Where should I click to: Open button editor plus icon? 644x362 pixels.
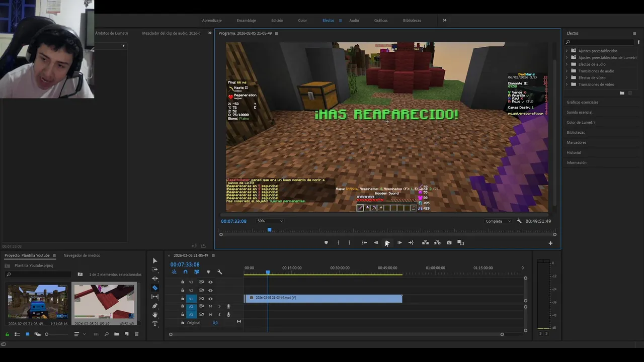(550, 243)
